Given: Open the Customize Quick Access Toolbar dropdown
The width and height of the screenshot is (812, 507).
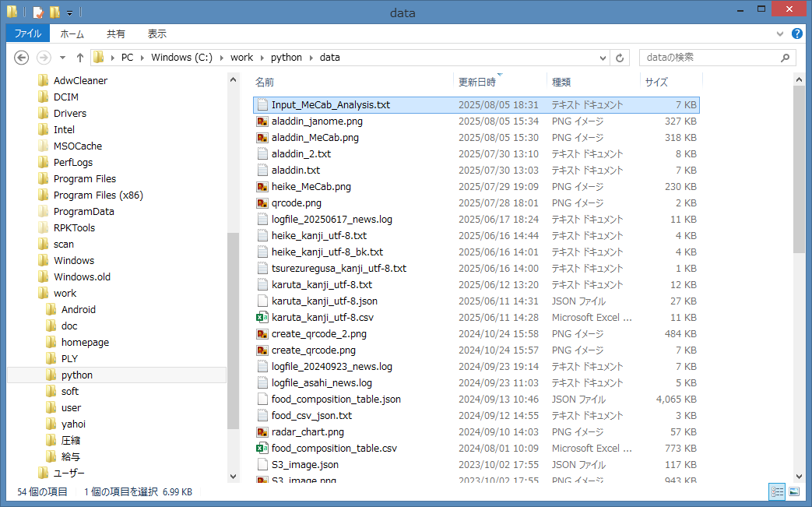Looking at the screenshot, I should coord(70,13).
